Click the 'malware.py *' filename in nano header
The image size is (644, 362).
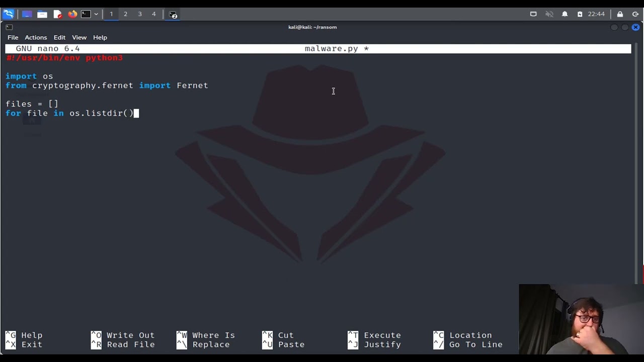pyautogui.click(x=337, y=49)
